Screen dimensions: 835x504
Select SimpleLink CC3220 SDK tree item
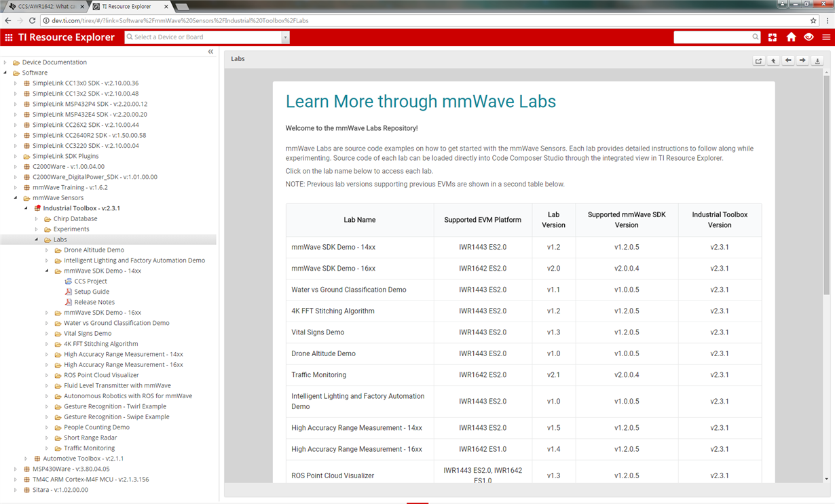pos(86,146)
